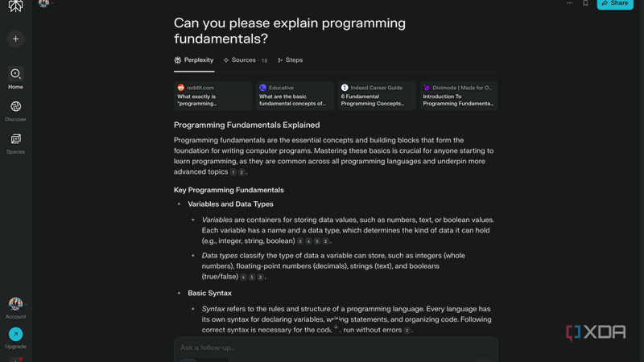Switch to the Sources tab

coord(245,60)
